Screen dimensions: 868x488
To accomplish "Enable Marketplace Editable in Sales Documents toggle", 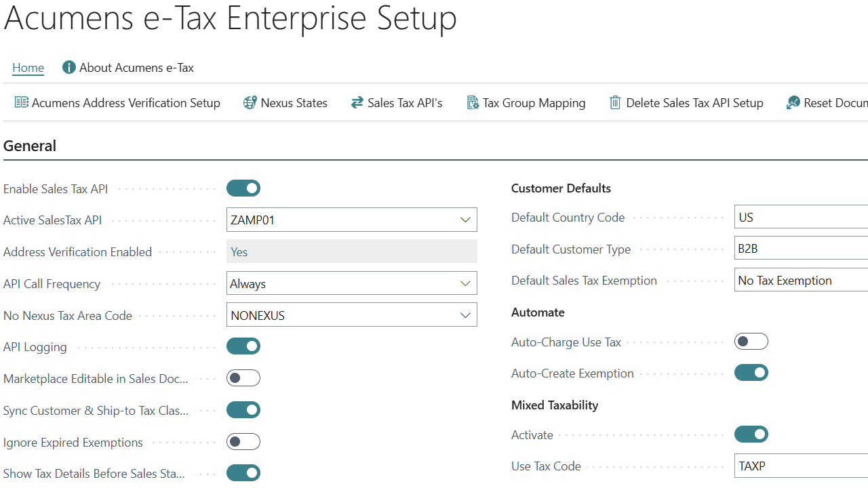I will point(243,378).
